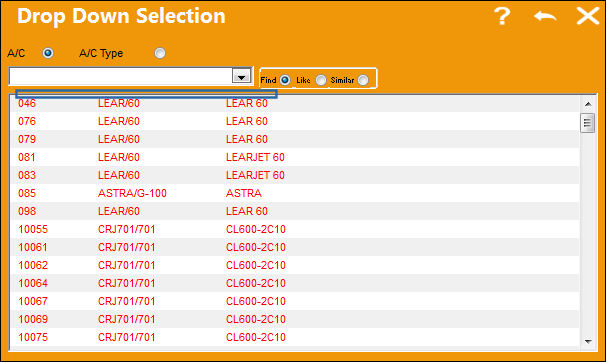Pick aircraft 10064 CL600-2C10

[x=295, y=283]
